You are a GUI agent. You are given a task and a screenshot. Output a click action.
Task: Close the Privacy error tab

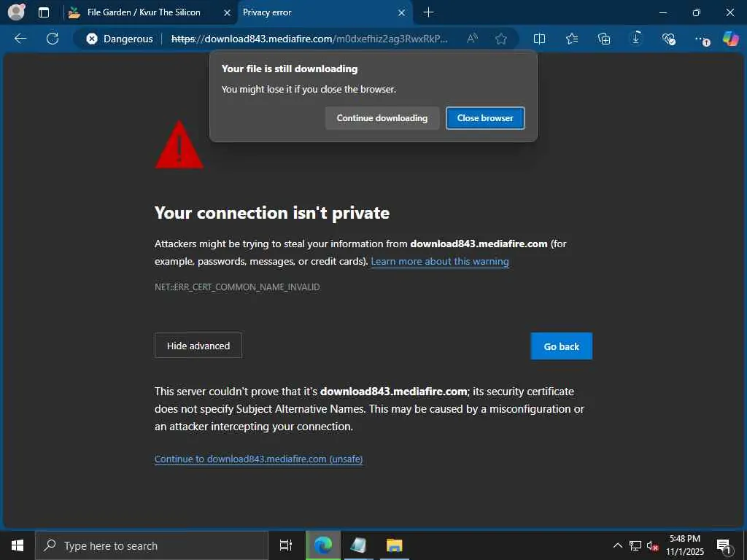[x=402, y=12]
